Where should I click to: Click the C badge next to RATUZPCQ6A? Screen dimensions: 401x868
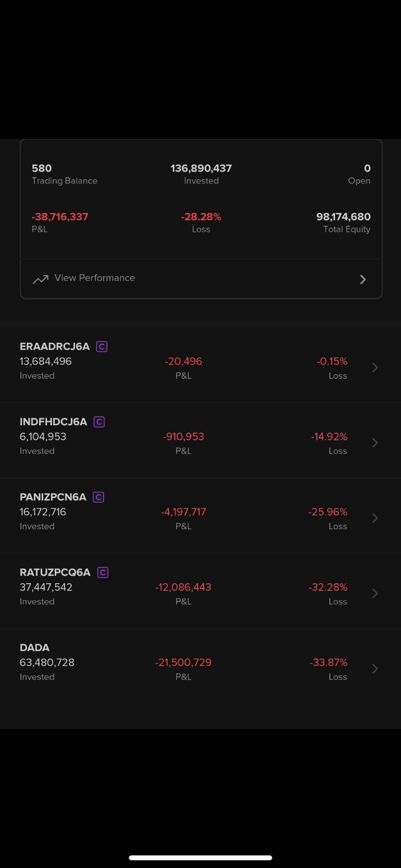103,573
